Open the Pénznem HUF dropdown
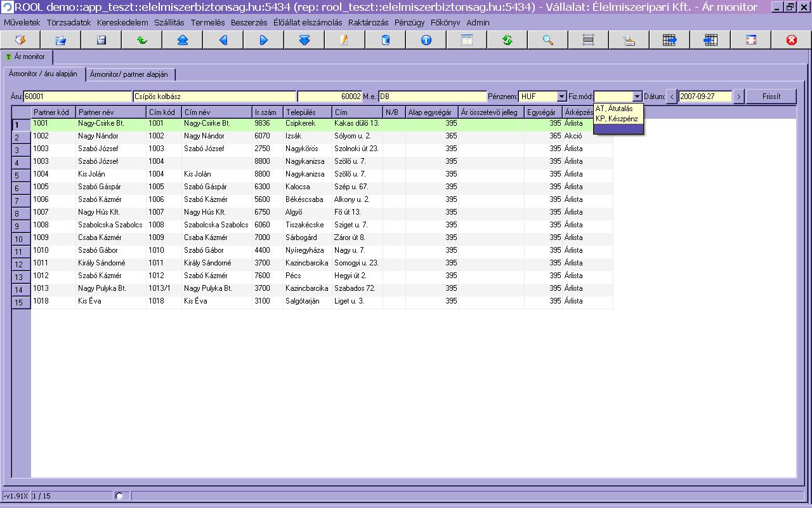The image size is (812, 508). (x=561, y=97)
